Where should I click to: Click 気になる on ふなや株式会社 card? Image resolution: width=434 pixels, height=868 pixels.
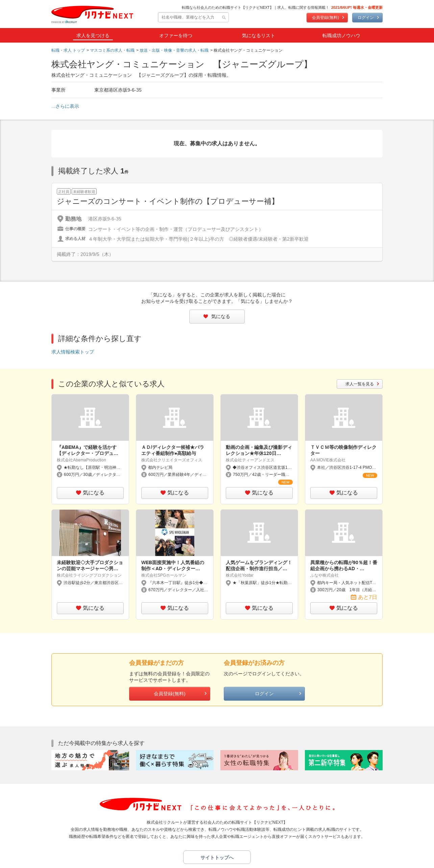(344, 608)
